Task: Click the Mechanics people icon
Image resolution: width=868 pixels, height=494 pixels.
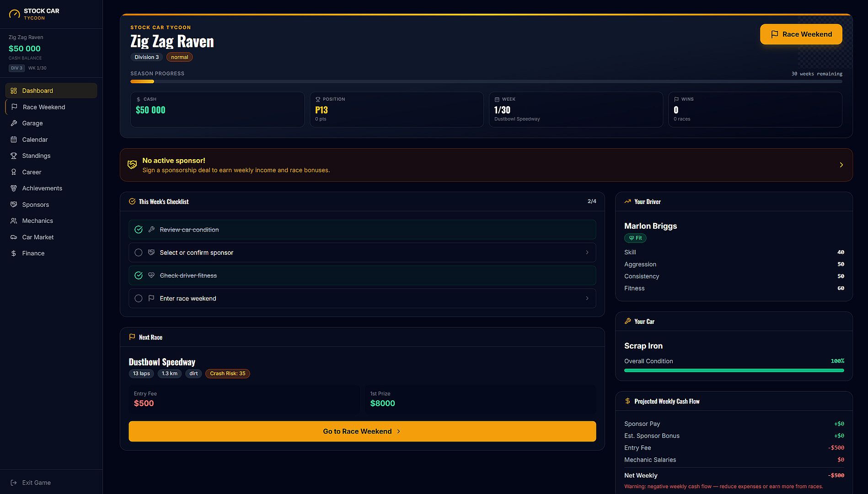Action: click(x=14, y=220)
